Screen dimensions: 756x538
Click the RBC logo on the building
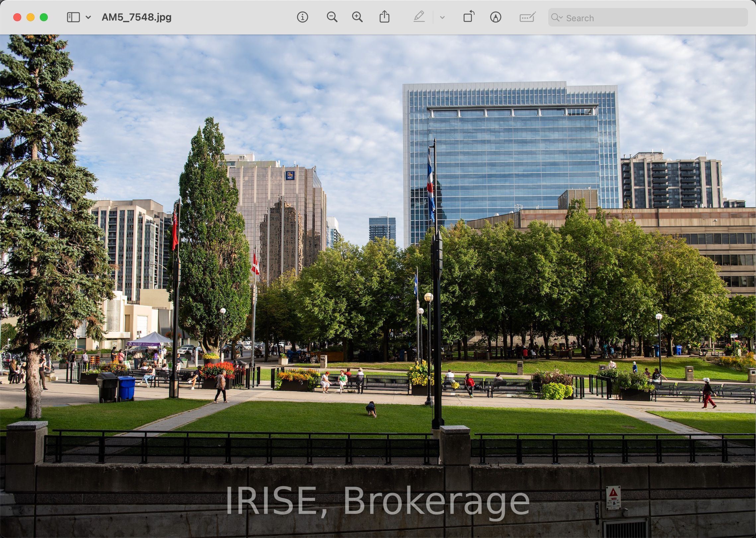tap(290, 175)
